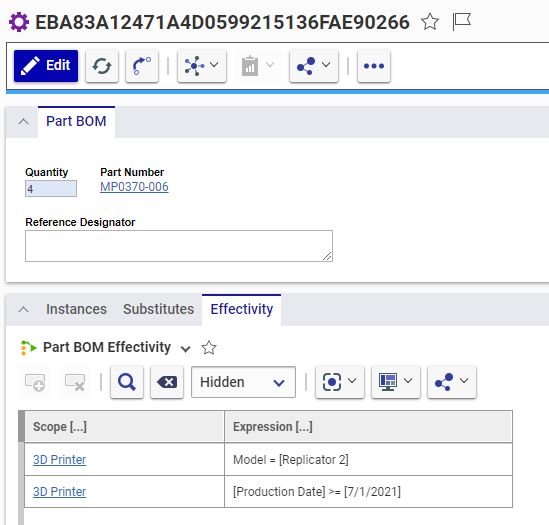This screenshot has width=549, height=525.
Task: Open the more actions ellipsis menu
Action: point(374,65)
